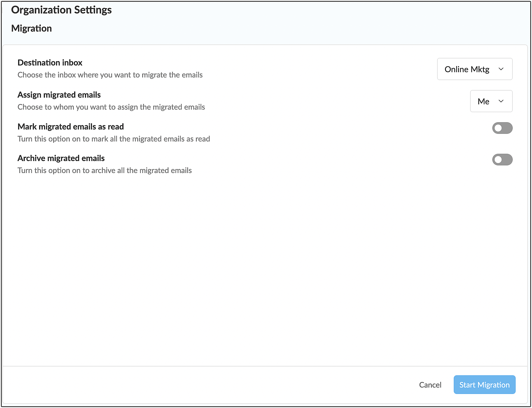Select the Migration section title
Viewport: 532px width, 408px height.
tap(32, 28)
